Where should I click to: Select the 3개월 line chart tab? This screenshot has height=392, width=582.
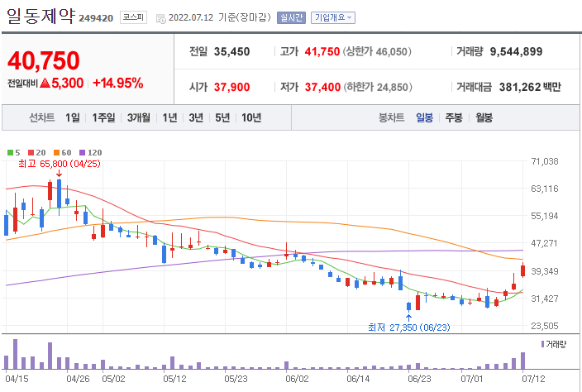tap(139, 117)
